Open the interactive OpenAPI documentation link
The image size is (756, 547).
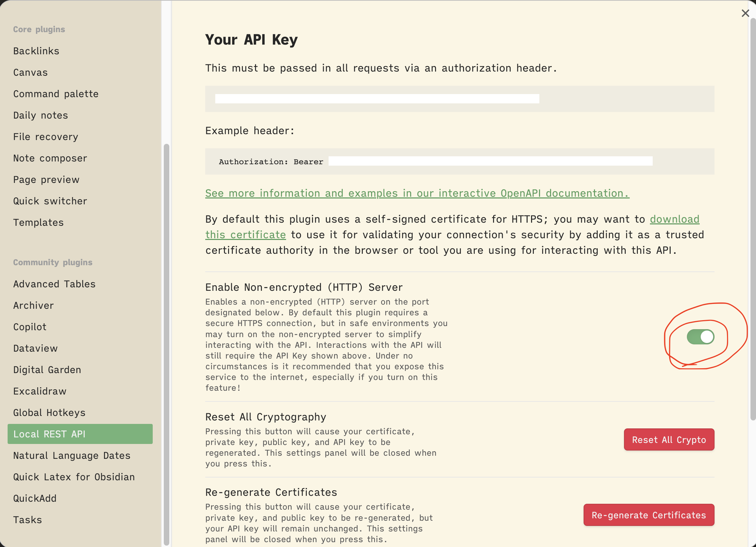417,193
